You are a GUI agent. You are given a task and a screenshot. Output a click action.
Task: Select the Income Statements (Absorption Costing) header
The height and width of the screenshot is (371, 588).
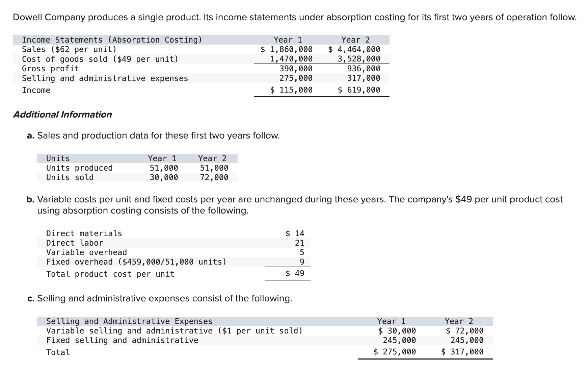(111, 40)
